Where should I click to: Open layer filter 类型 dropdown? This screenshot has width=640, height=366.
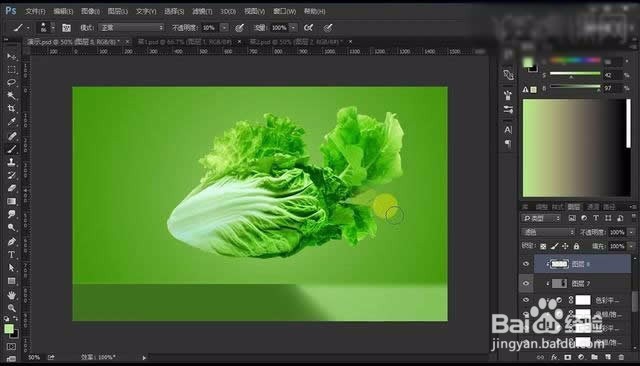[x=540, y=218]
